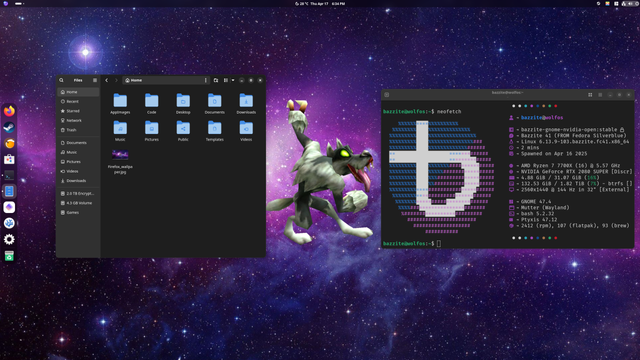
Task: Open the Videos sidebar bookmark
Action: pos(78,171)
